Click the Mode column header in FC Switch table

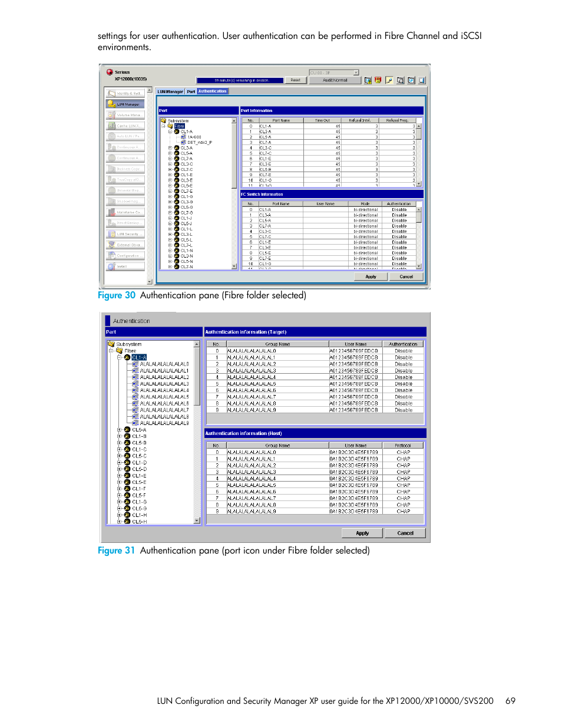pyautogui.click(x=365, y=204)
